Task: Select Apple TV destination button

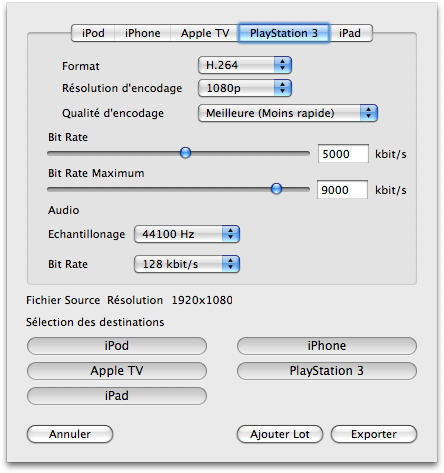Action: point(117,371)
